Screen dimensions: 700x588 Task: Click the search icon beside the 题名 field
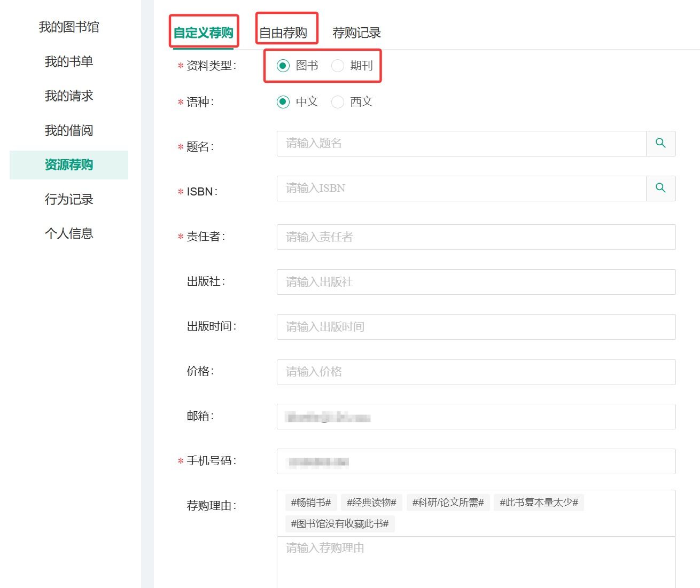(x=660, y=144)
